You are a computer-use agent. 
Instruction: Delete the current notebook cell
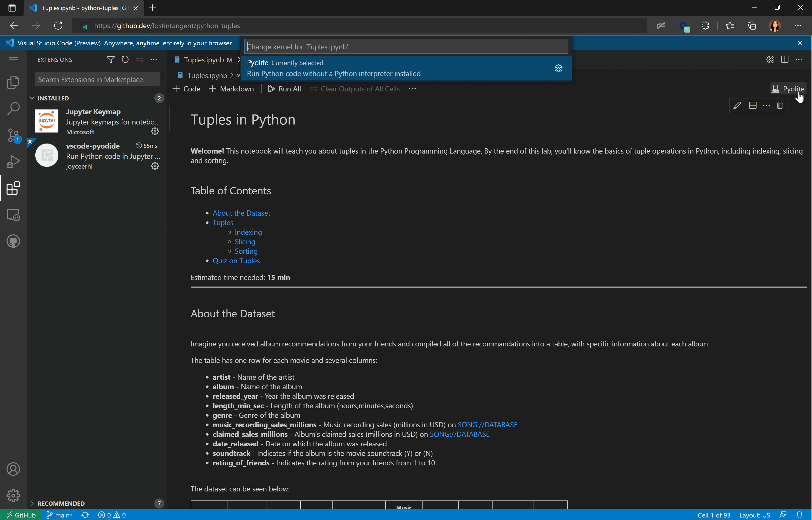click(780, 105)
